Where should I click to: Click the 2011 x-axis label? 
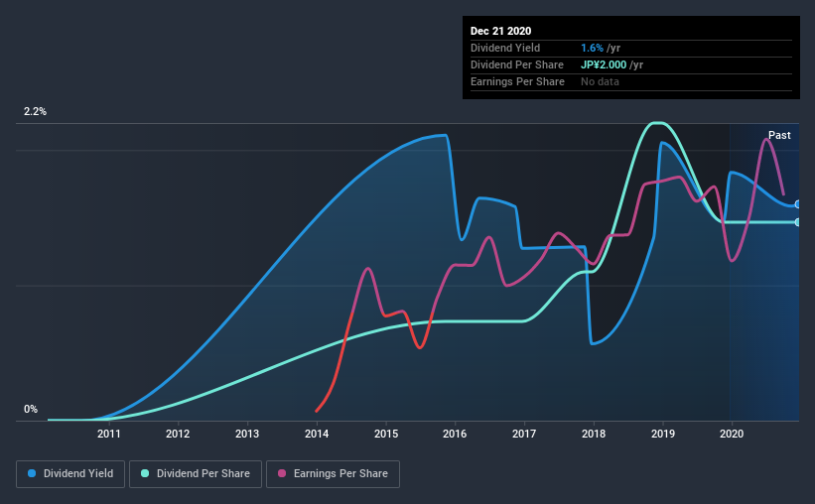pos(108,434)
